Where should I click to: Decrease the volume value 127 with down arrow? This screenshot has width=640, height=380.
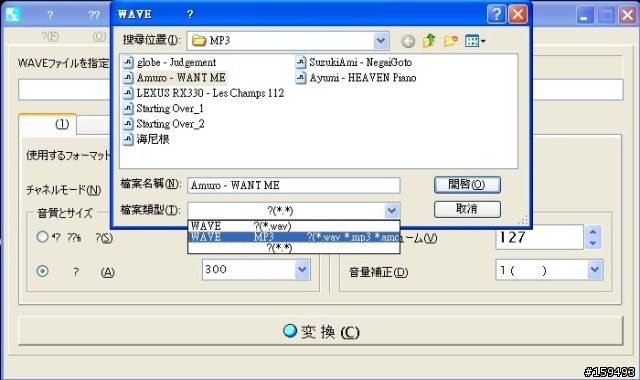593,243
